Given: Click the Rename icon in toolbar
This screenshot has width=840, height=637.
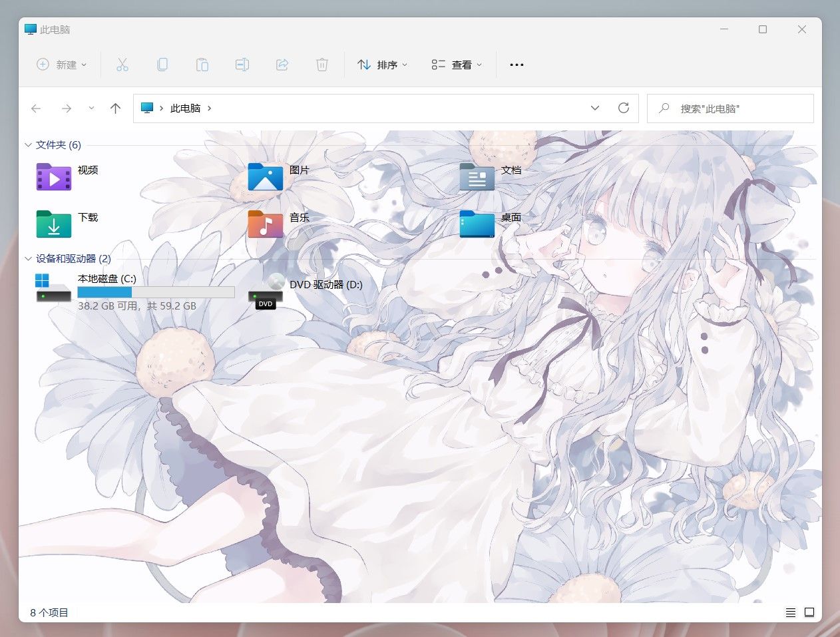Looking at the screenshot, I should click(242, 65).
